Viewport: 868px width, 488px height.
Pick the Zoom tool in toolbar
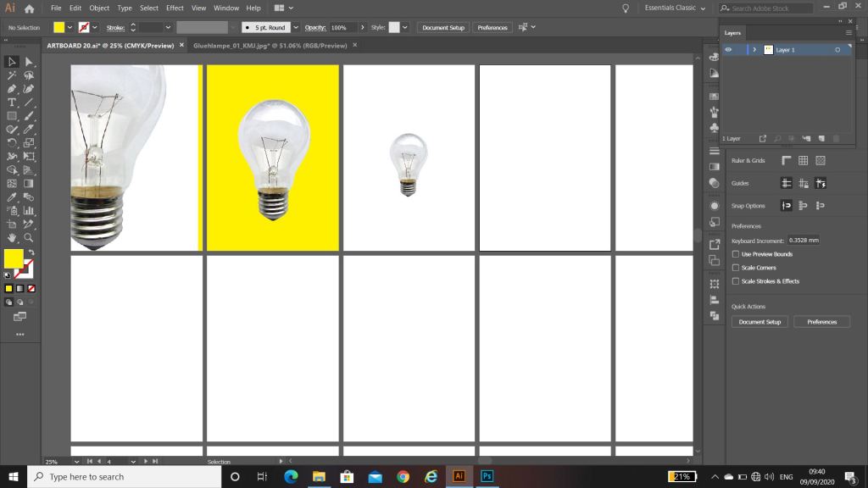(29, 238)
